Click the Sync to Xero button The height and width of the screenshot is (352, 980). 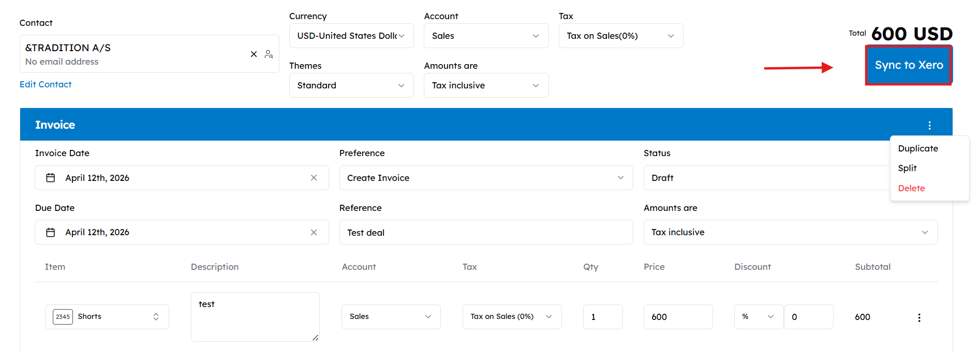909,65
